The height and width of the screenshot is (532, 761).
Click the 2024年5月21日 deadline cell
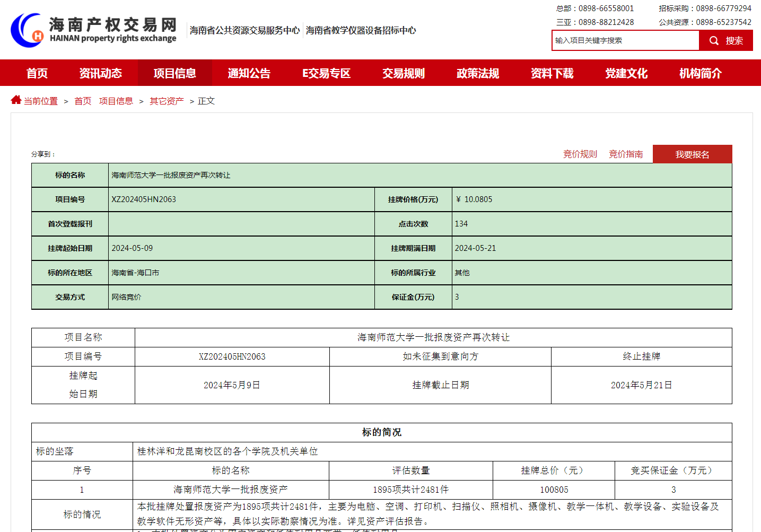[x=642, y=385]
